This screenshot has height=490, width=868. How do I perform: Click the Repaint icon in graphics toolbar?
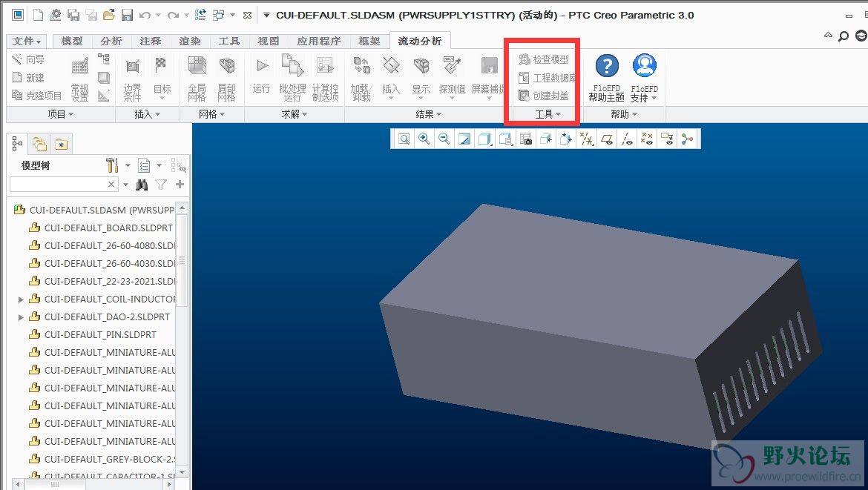[464, 139]
